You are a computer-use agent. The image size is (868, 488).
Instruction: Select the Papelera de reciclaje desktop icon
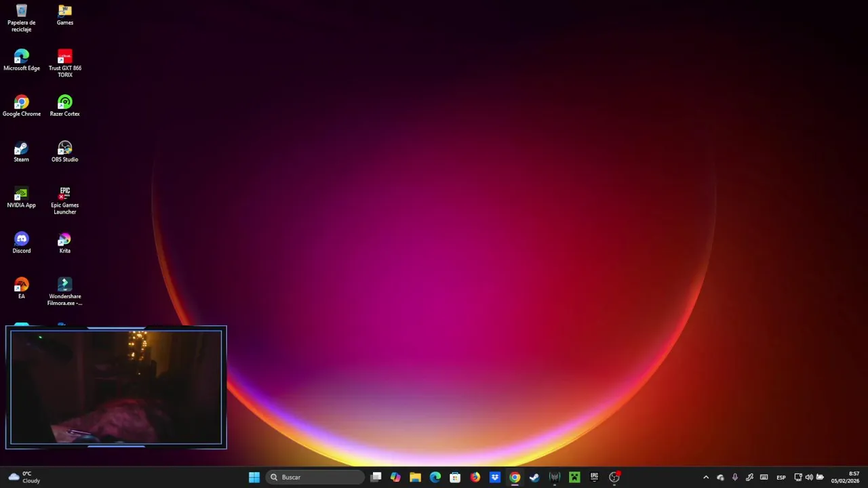[22, 18]
